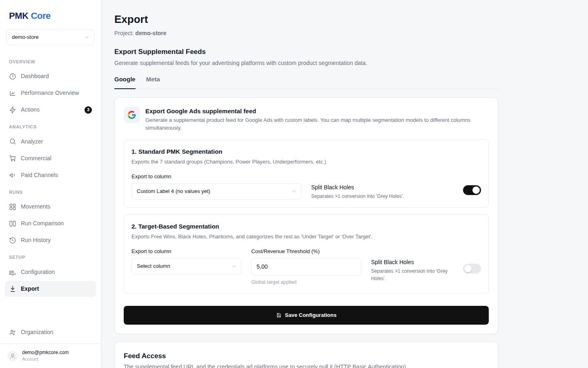Navigate to Analyzer
The image size is (588, 368).
[x=50, y=142]
